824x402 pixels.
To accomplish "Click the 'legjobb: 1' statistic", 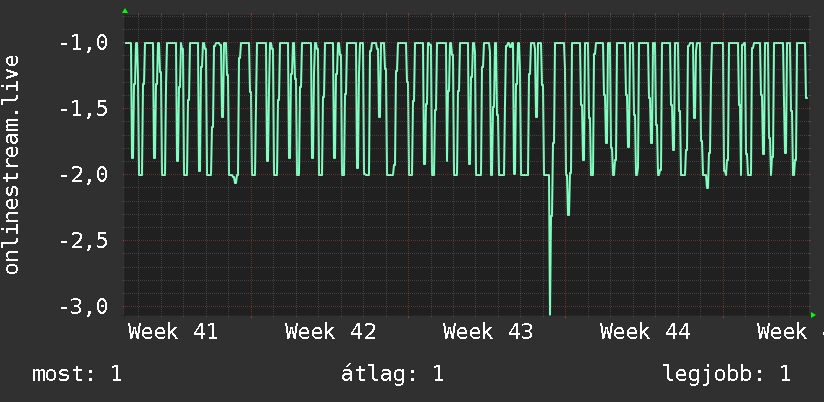I will (727, 374).
